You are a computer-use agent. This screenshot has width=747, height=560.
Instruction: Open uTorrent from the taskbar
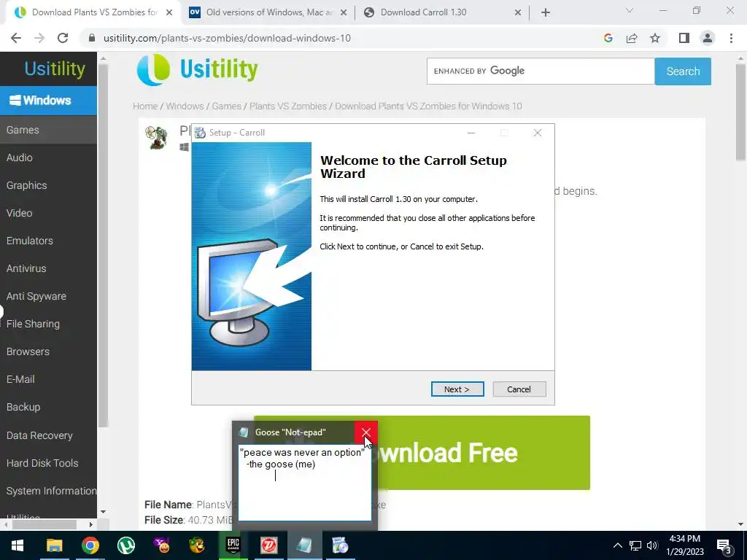125,545
